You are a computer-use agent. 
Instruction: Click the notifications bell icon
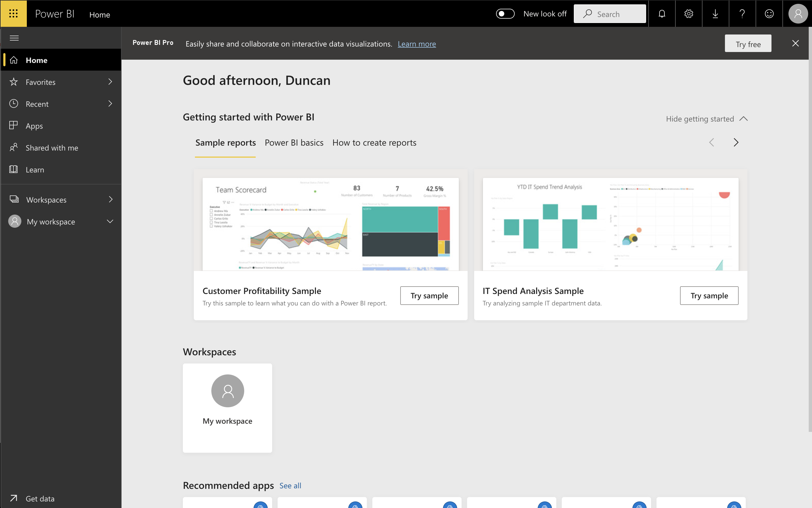pos(661,14)
